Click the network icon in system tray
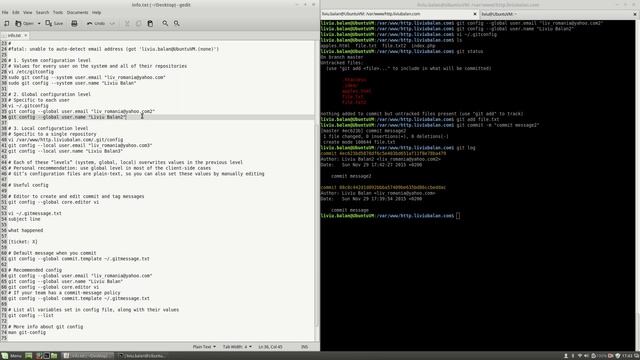The width and height of the screenshot is (640, 360). [x=580, y=356]
